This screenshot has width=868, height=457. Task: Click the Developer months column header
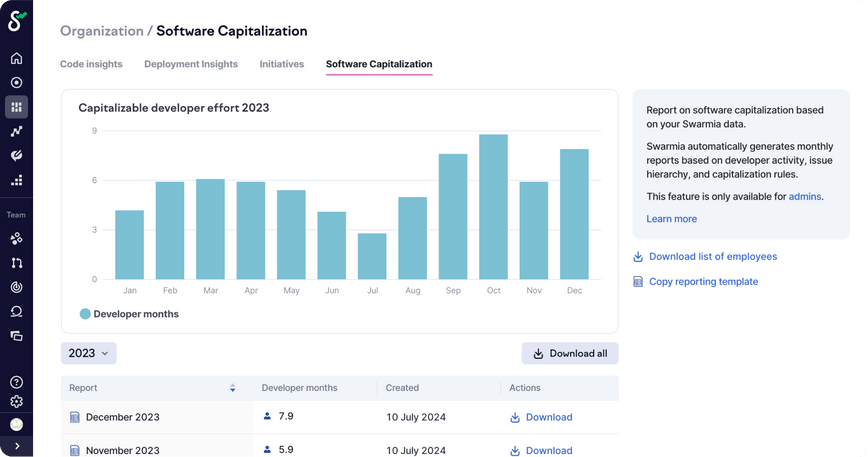click(x=299, y=388)
